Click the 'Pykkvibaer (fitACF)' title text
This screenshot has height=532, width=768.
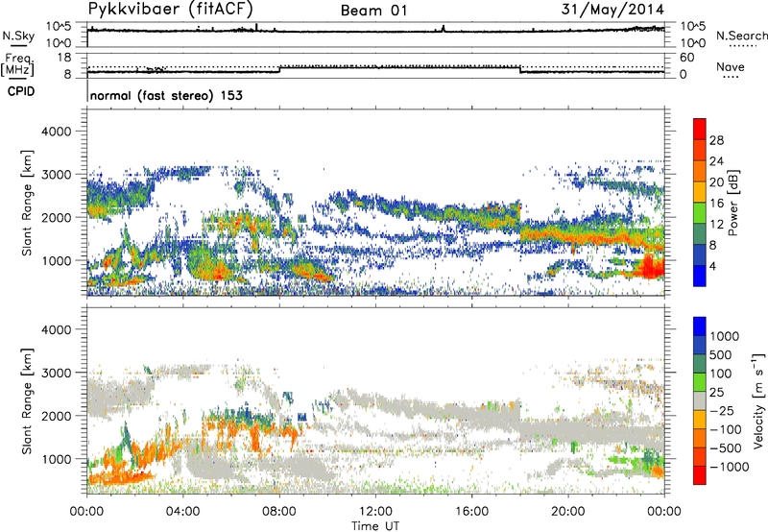[x=171, y=9]
